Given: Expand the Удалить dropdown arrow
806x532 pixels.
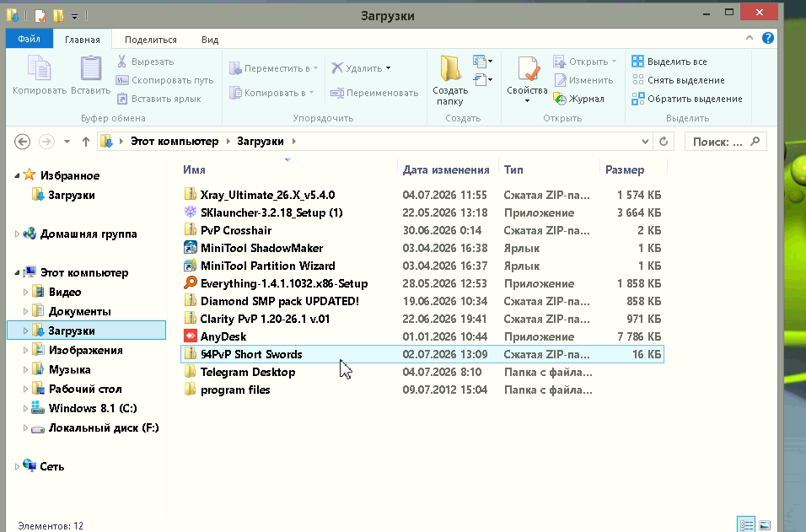Looking at the screenshot, I should [x=388, y=67].
